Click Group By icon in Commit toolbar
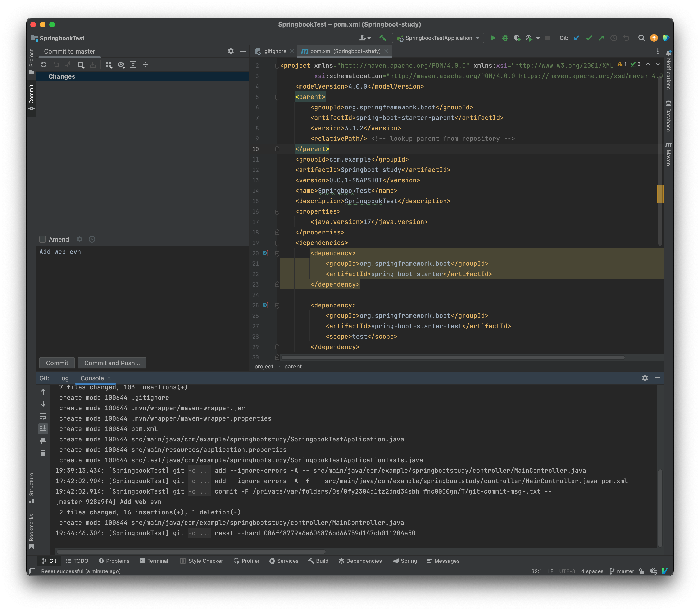The height and width of the screenshot is (611, 700). [109, 64]
